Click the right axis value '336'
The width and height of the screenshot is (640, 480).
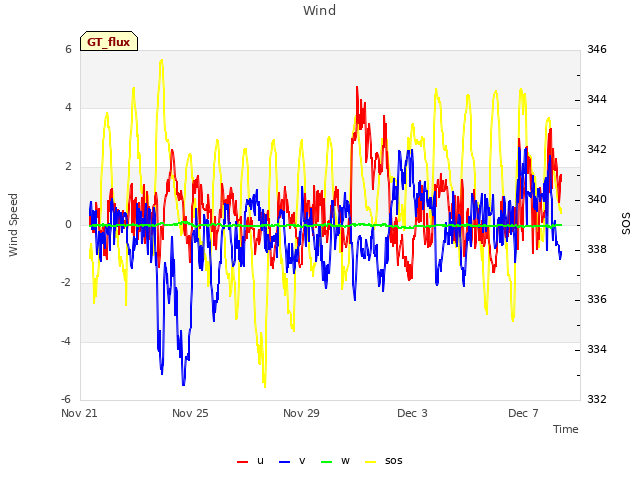(597, 300)
